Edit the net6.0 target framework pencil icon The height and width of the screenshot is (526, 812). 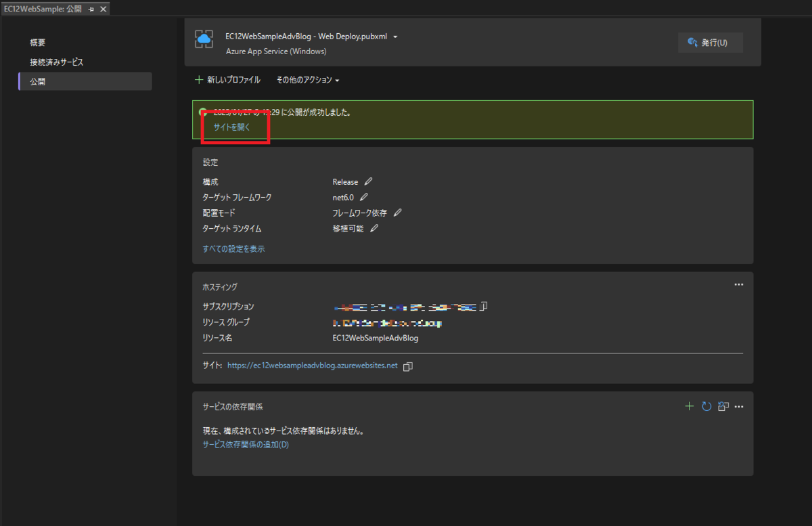[x=364, y=197]
